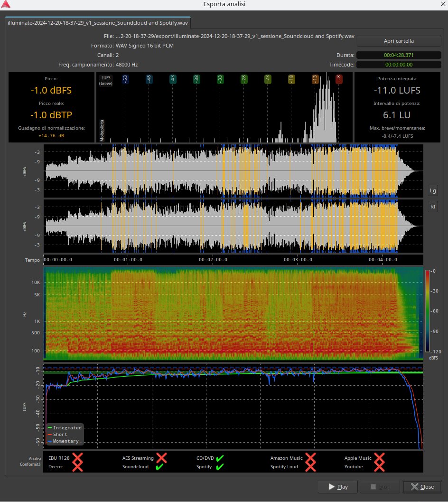Viewport: 448px width, 502px height.
Task: Click the Youtube red cross icon
Action: tap(379, 466)
